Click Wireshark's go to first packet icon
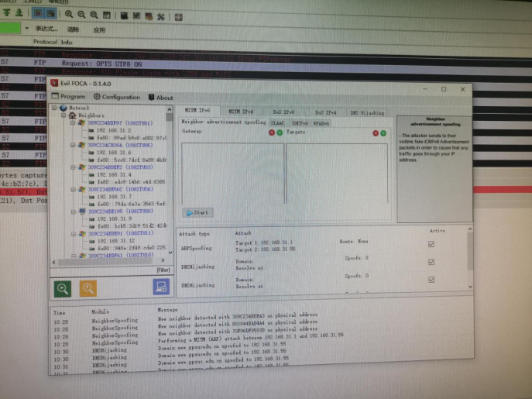Viewport: 532px width, 399px height. [7, 13]
